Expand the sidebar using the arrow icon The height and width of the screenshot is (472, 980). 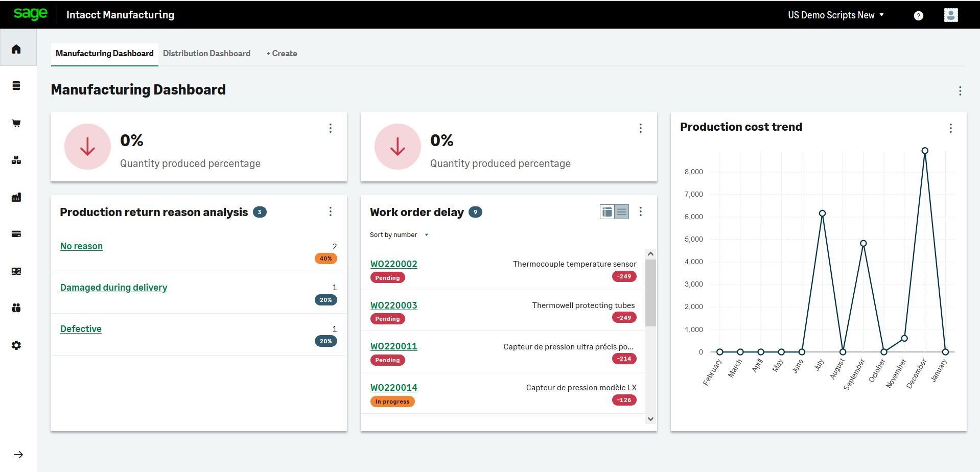[x=19, y=454]
